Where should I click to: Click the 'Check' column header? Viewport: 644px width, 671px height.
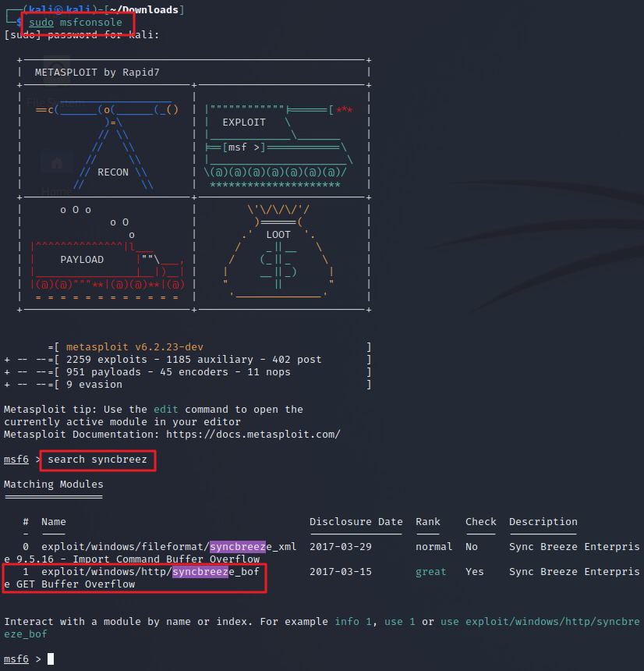click(x=480, y=522)
